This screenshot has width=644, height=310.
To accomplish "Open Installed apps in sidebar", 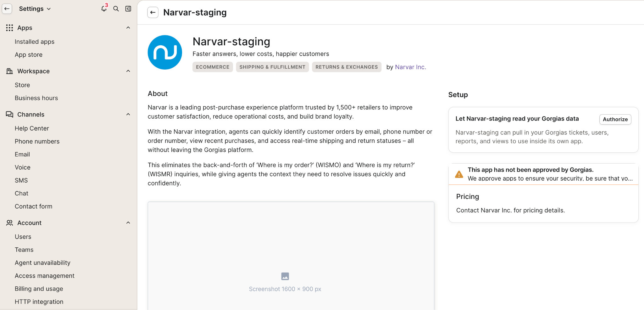I will coord(35,42).
